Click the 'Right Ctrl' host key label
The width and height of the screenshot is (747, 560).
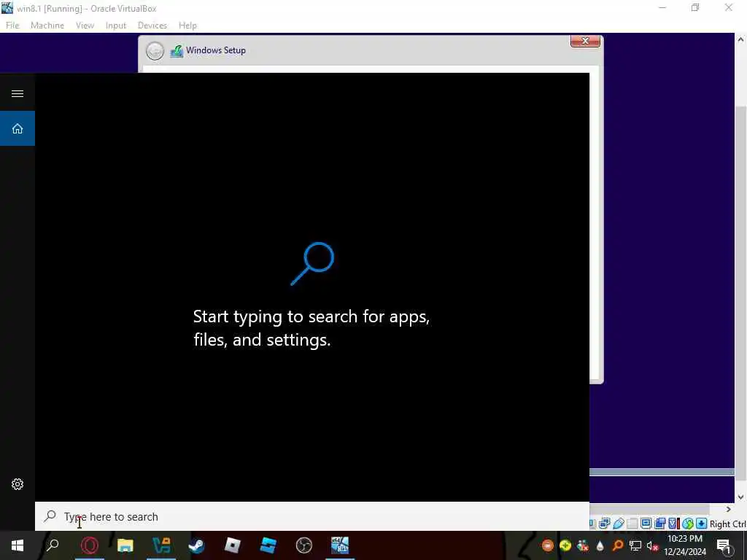coord(727,524)
